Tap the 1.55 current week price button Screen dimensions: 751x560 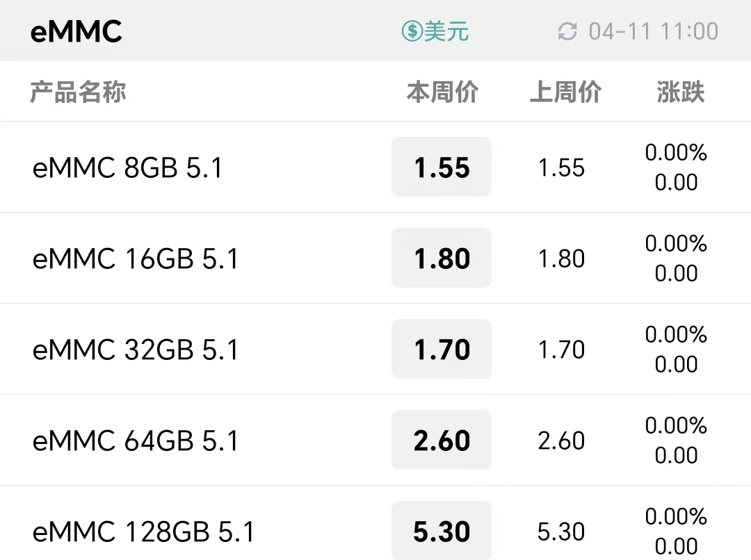(442, 167)
